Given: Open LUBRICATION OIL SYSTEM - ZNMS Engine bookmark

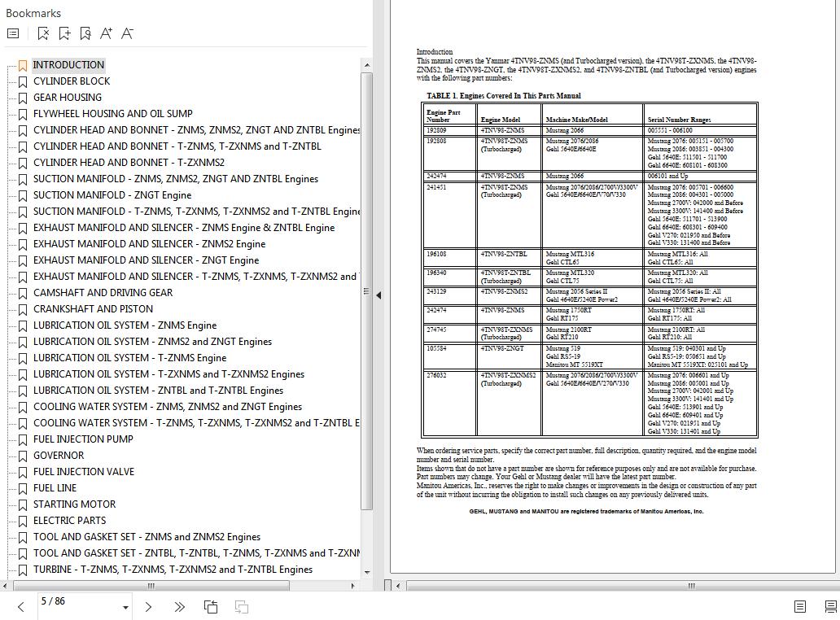Looking at the screenshot, I should pos(125,325).
